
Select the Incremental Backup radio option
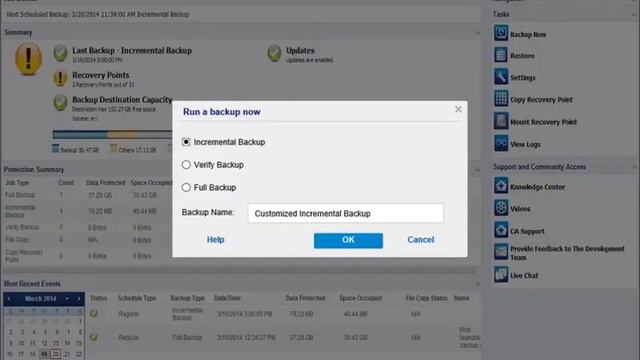[186, 142]
